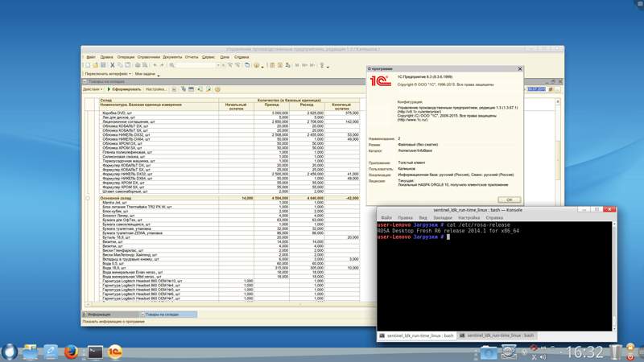
Task: Open Правка menu in Konsole
Action: (x=405, y=217)
